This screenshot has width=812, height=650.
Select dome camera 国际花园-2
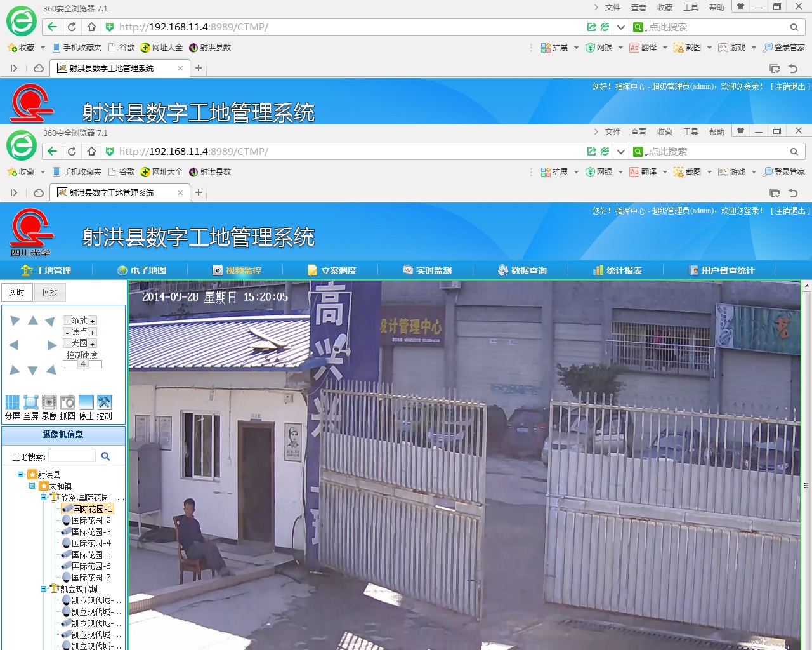pyautogui.click(x=86, y=521)
